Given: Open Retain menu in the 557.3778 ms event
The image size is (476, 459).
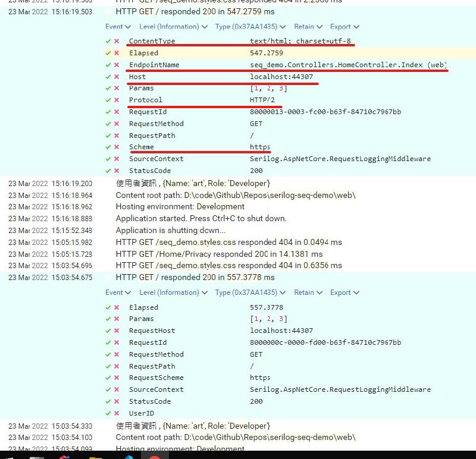Looking at the screenshot, I should pyautogui.click(x=308, y=293).
